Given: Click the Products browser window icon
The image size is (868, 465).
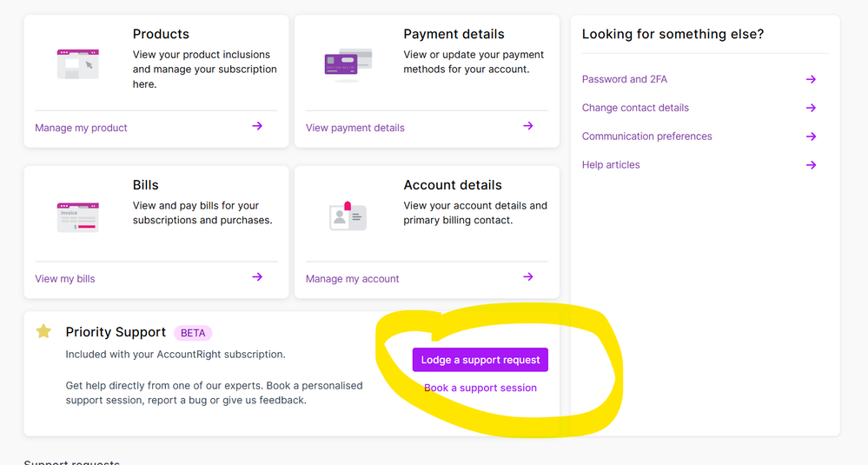Looking at the screenshot, I should 78,63.
